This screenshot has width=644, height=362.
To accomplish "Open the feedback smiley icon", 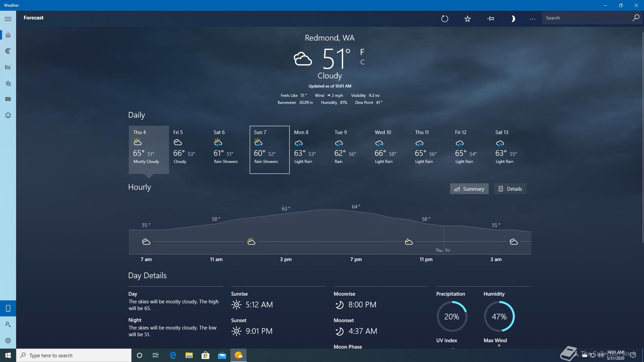I will pyautogui.click(x=8, y=115).
